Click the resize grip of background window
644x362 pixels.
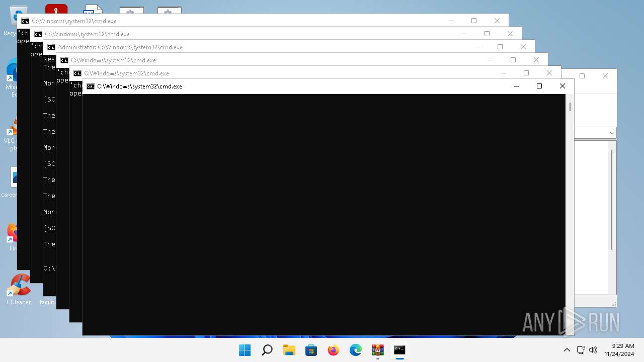[x=614, y=304]
